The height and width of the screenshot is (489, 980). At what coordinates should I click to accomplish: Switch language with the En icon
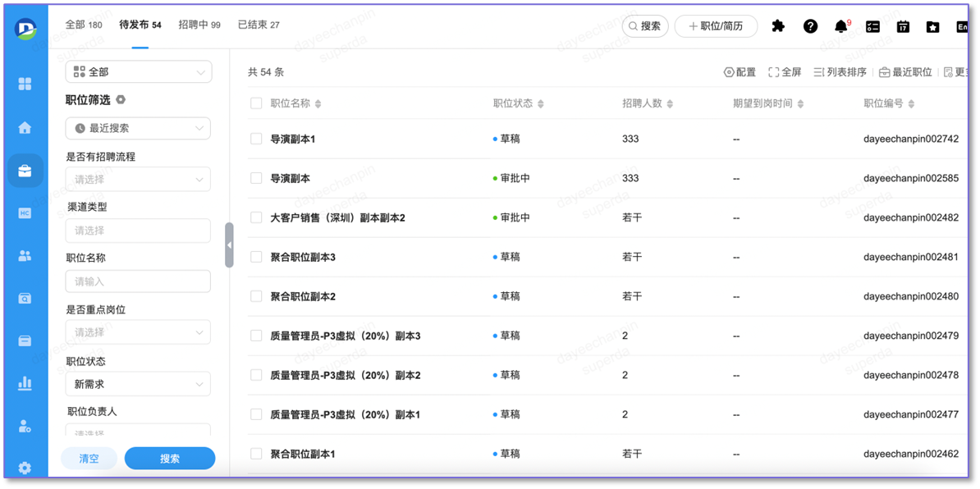coord(963,26)
